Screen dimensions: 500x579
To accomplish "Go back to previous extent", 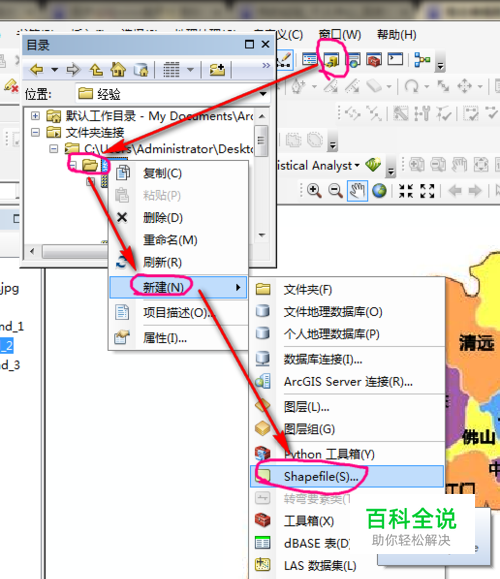I will click(x=455, y=191).
